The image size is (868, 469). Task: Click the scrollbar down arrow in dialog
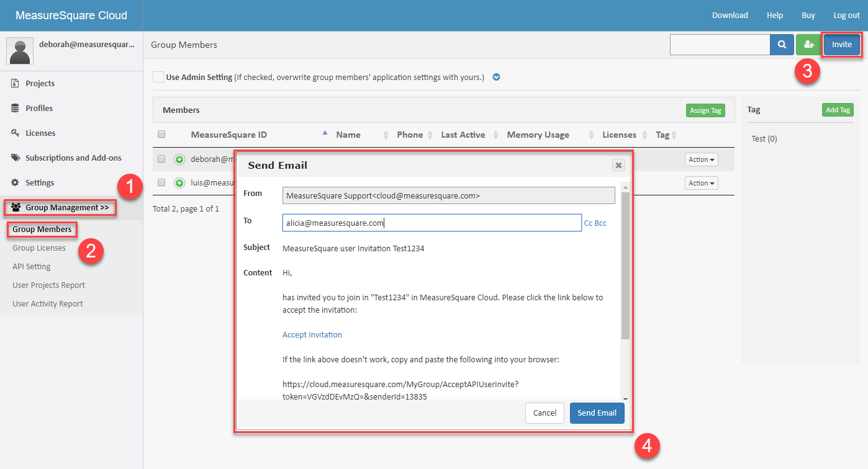click(x=625, y=398)
